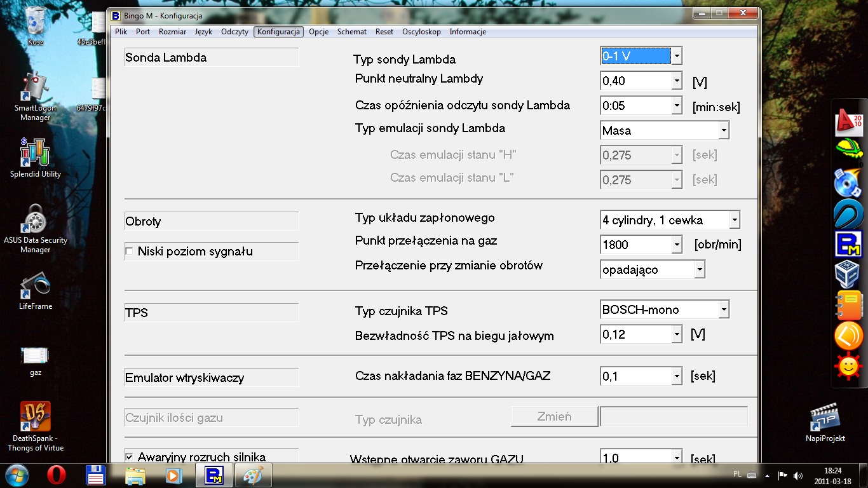Click the Opera browser taskbar icon
Screen dimensions: 868x488
click(57, 475)
